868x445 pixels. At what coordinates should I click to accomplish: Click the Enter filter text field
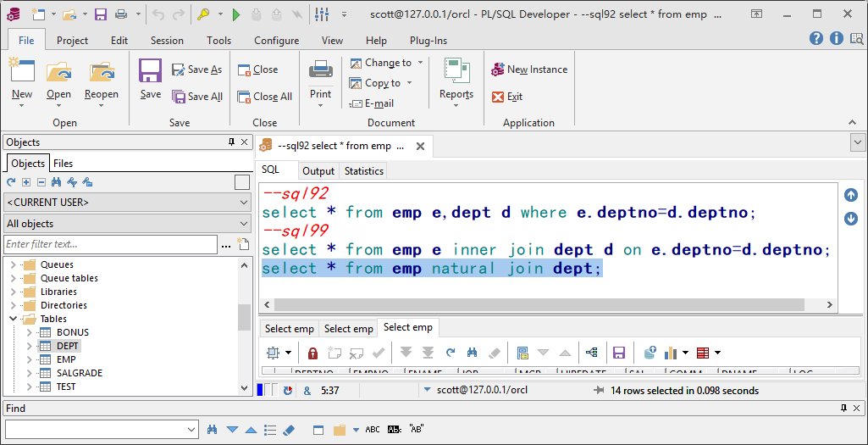(x=111, y=244)
